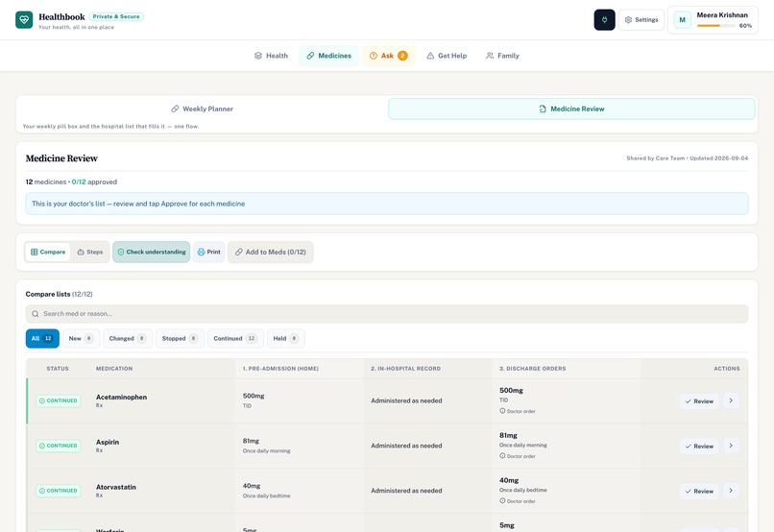Click the search magnifier icon

pyautogui.click(x=35, y=314)
